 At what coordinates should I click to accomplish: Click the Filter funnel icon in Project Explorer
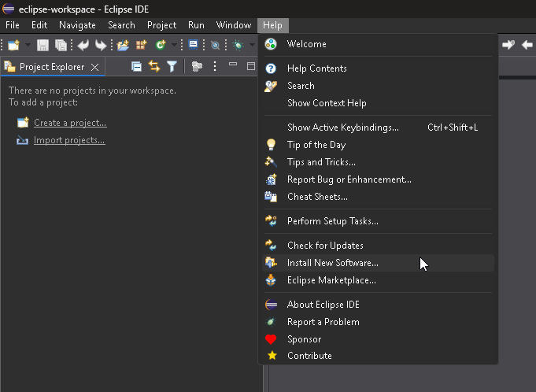click(172, 66)
